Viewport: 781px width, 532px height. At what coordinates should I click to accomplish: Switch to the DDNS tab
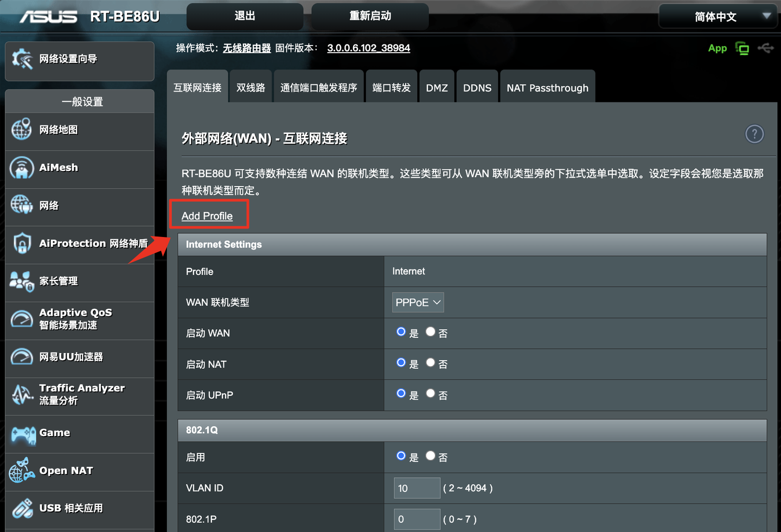pyautogui.click(x=477, y=87)
